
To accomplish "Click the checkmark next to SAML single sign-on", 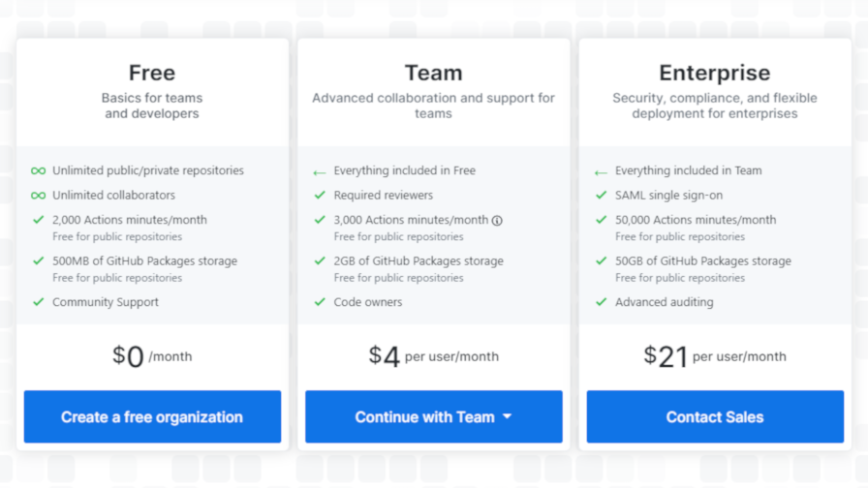I will tap(602, 195).
